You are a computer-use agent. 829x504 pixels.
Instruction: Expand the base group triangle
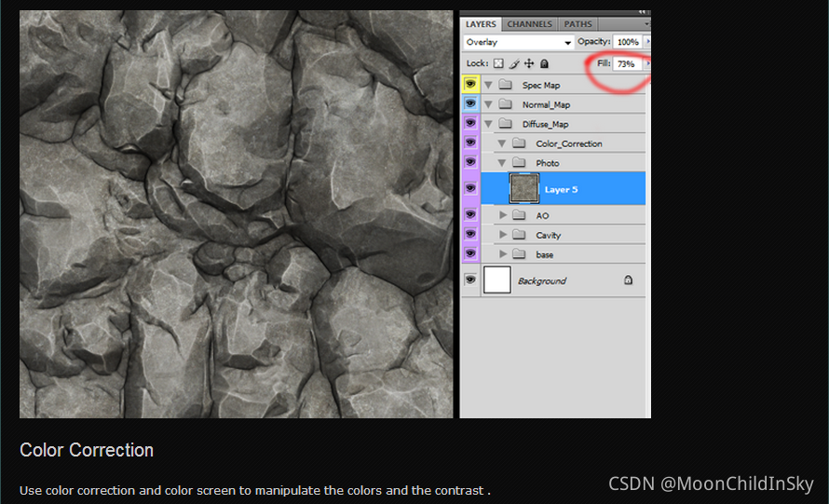point(503,253)
